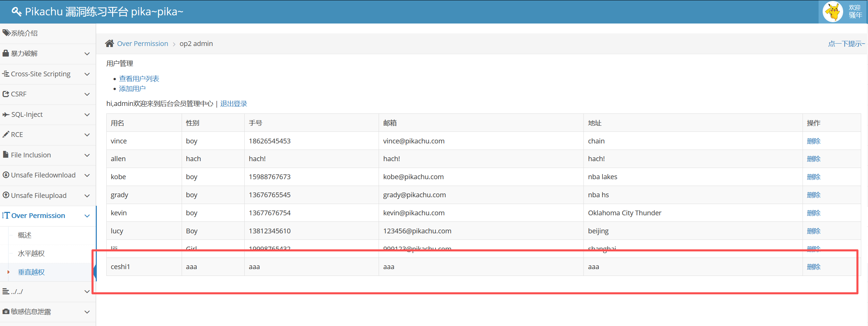The height and width of the screenshot is (326, 868).
Task: Expand the 暴力破解 menu chevron
Action: pos(87,54)
